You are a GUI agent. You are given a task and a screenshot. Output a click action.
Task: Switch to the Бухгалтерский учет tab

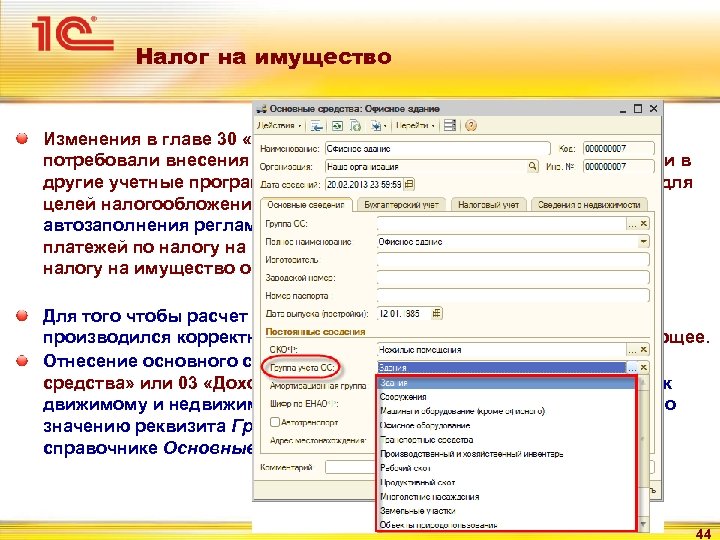coord(401,205)
